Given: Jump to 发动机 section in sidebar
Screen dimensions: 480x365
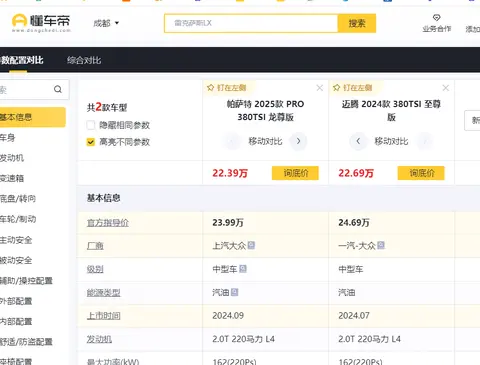Looking at the screenshot, I should click(x=12, y=158).
